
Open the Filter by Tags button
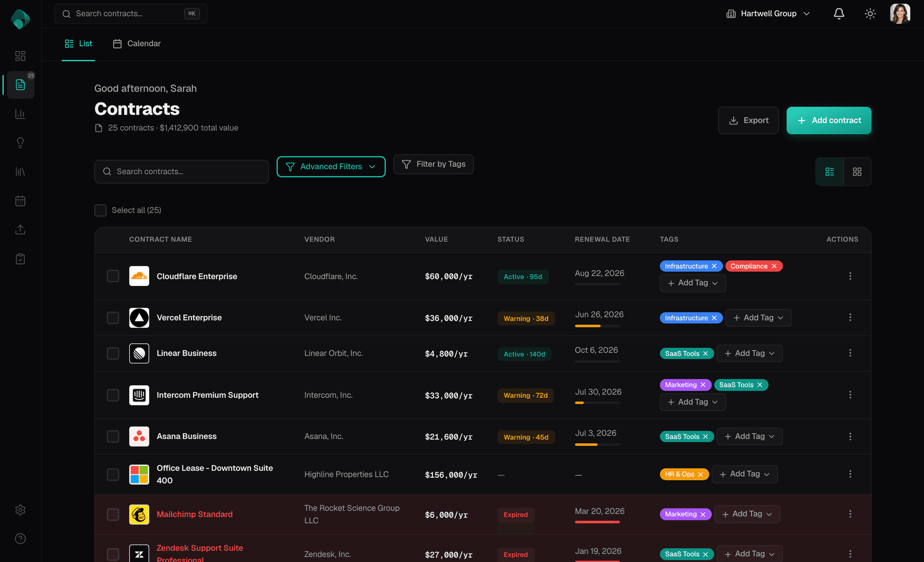pos(433,164)
